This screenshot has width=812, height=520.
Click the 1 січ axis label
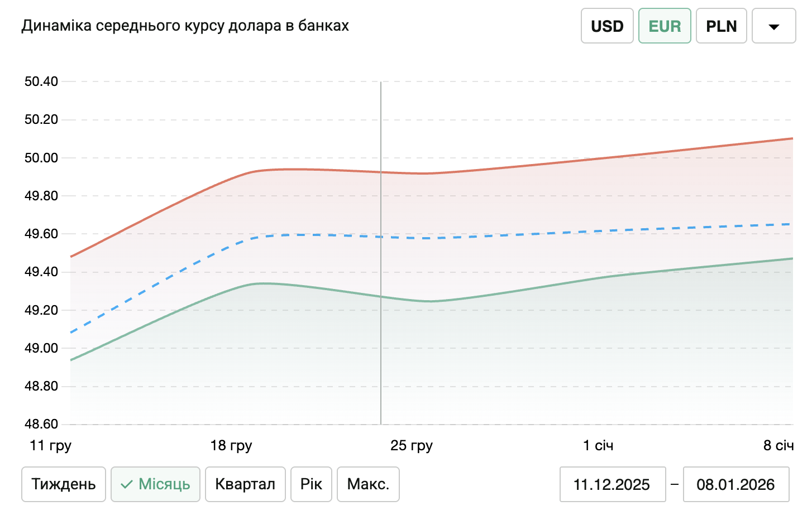point(598,445)
